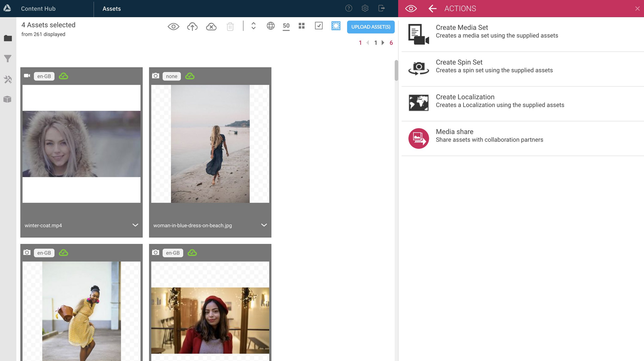Click en-GB locale tag on winter-coat card
The image size is (644, 361).
click(x=44, y=76)
